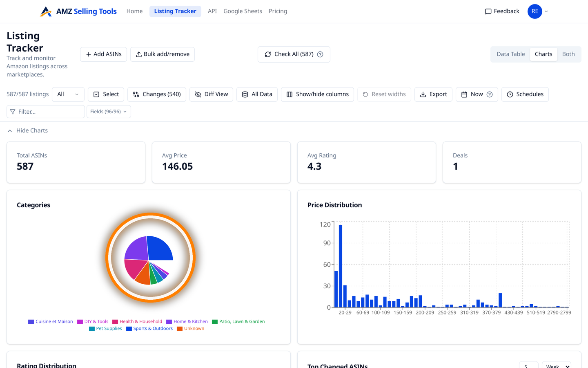This screenshot has height=368, width=588.
Task: Open Feedback from the header
Action: pyautogui.click(x=502, y=11)
